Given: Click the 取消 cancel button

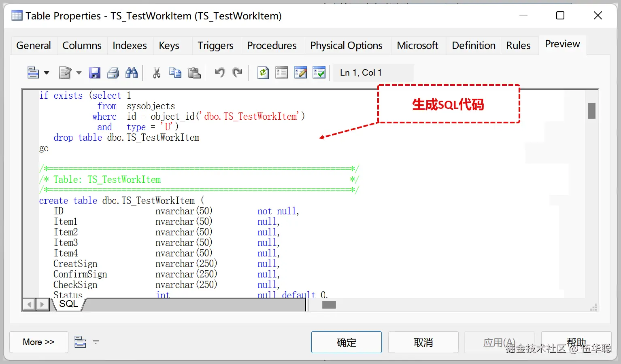Looking at the screenshot, I should (x=423, y=342).
